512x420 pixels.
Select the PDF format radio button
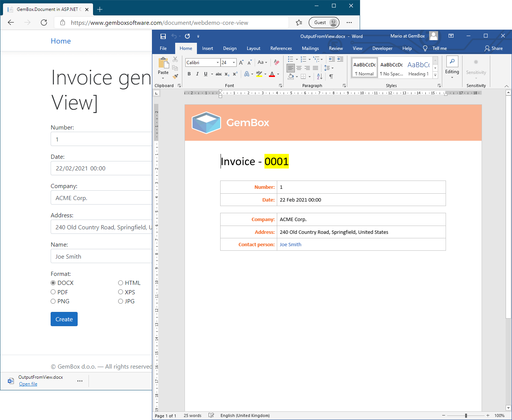coord(53,292)
